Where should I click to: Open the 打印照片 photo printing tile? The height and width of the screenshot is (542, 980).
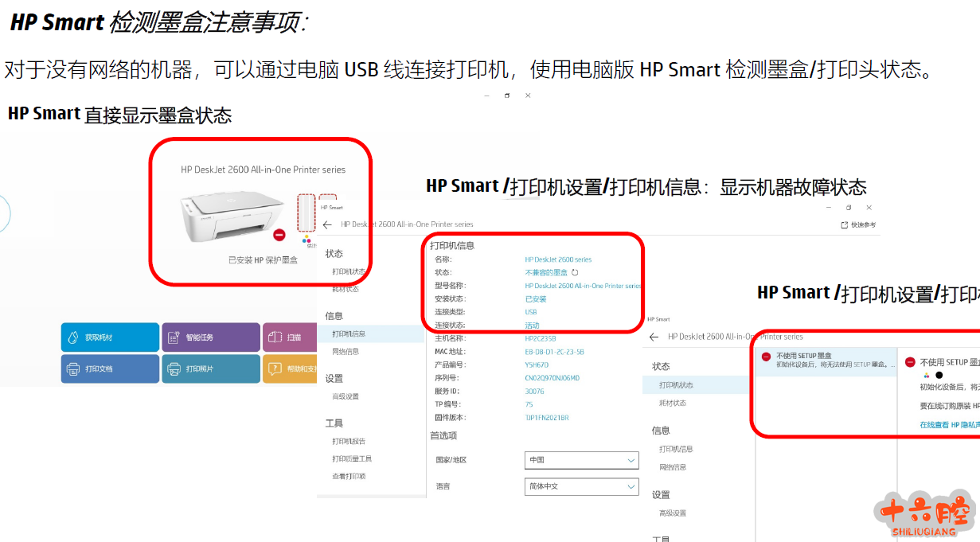tap(210, 369)
